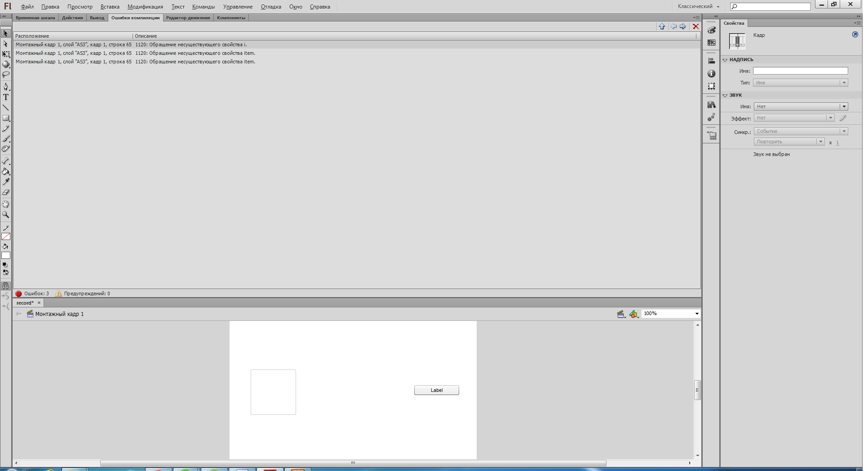The height and width of the screenshot is (471, 868).
Task: Select the Free Transform tool
Action: (6, 54)
